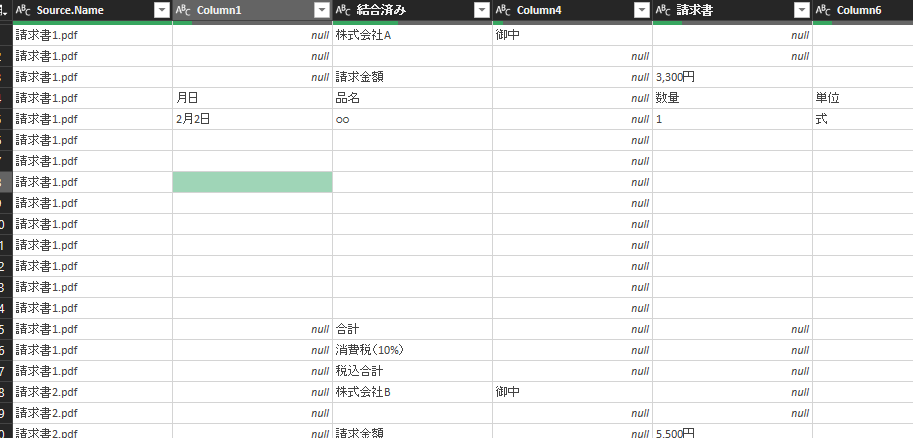This screenshot has width=913, height=438.
Task: Select the highlighted green cell in Column1
Action: [252, 182]
